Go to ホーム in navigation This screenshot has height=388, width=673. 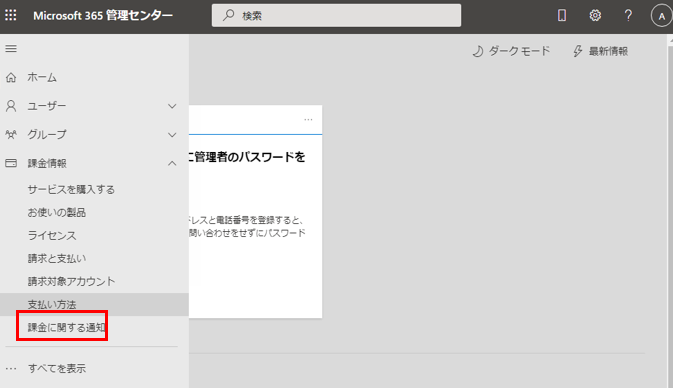click(x=42, y=77)
